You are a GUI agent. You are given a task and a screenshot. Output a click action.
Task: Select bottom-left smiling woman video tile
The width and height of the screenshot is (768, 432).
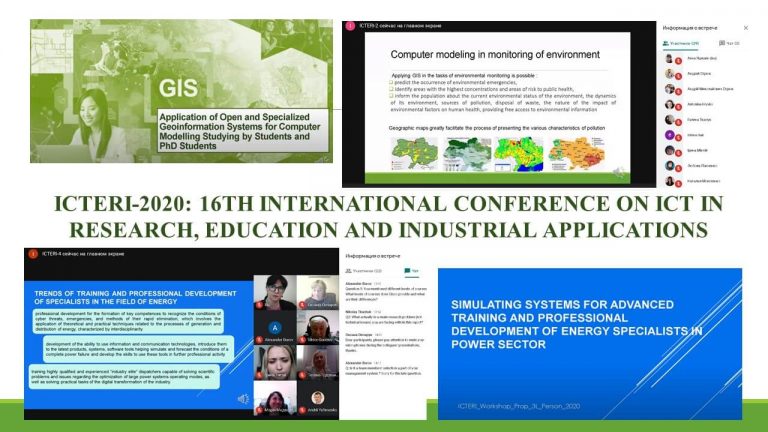(x=275, y=398)
